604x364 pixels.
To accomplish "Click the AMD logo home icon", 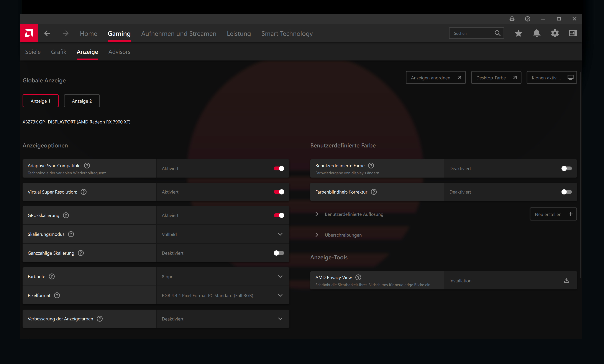I will [29, 33].
